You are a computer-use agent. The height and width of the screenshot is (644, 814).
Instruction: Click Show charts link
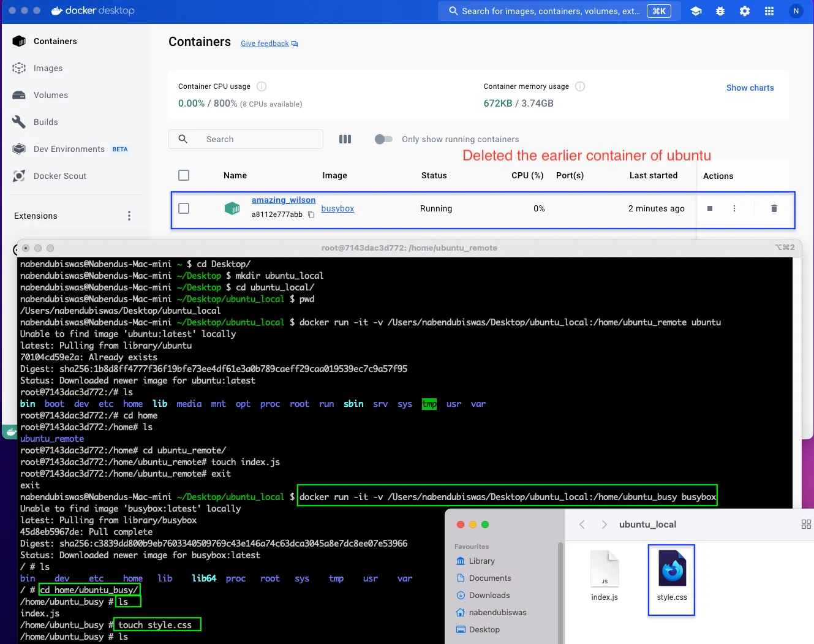tap(750, 88)
